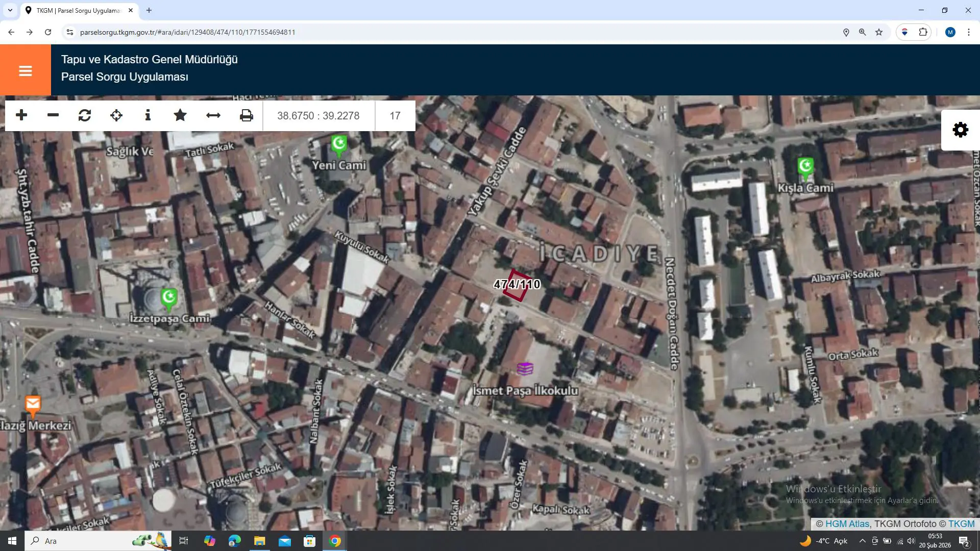Image resolution: width=980 pixels, height=551 pixels.
Task: Open location permission icon in address bar
Action: [x=846, y=32]
